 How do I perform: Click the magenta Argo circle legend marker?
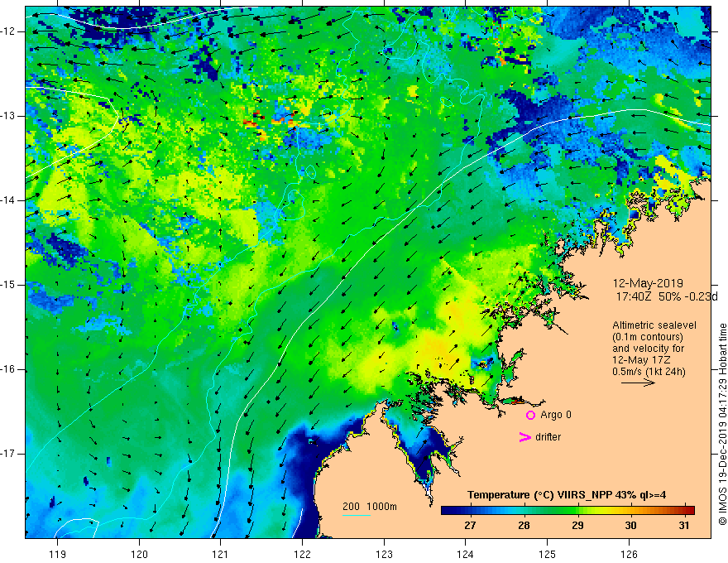click(530, 416)
